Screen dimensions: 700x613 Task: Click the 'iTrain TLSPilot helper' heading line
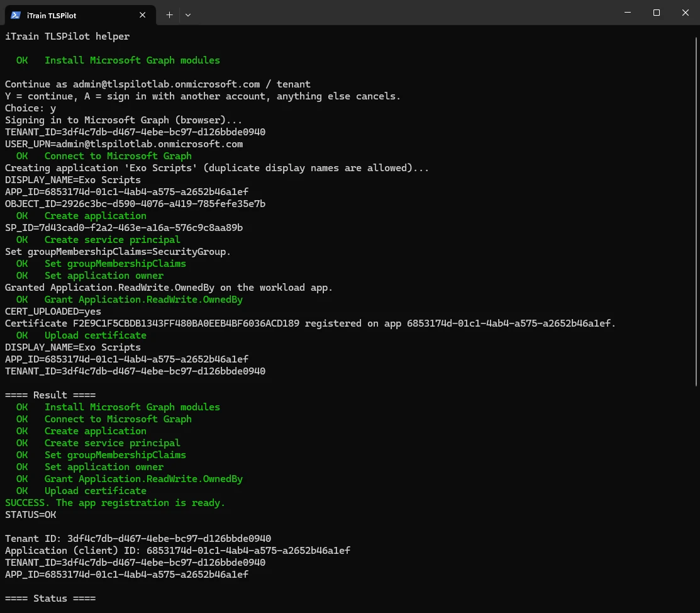[x=67, y=37]
